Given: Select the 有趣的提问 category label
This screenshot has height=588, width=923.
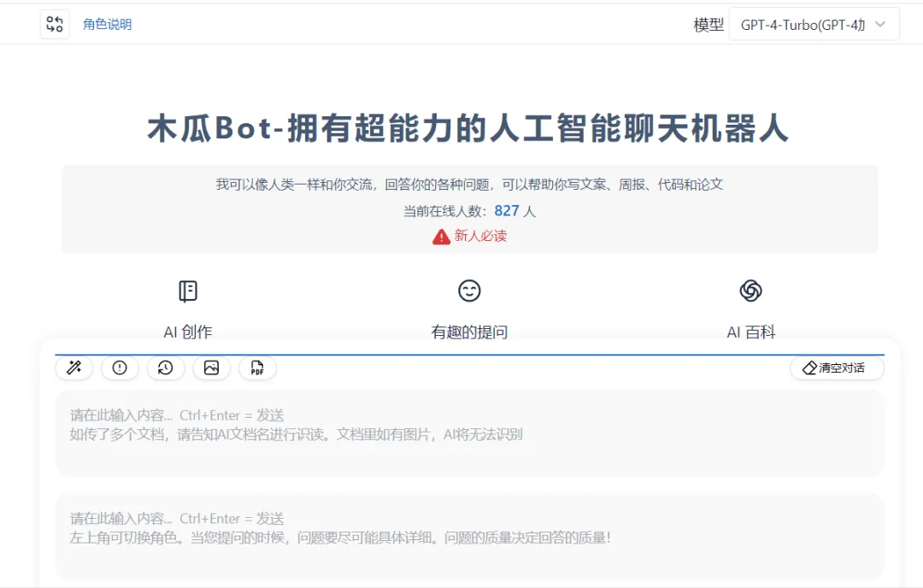Looking at the screenshot, I should coord(469,332).
